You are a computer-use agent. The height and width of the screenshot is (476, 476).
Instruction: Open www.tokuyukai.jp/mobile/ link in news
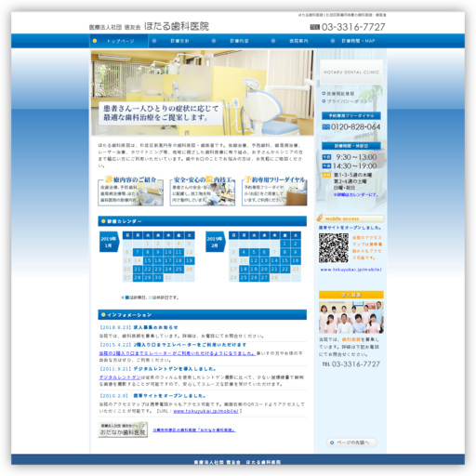click(x=205, y=411)
